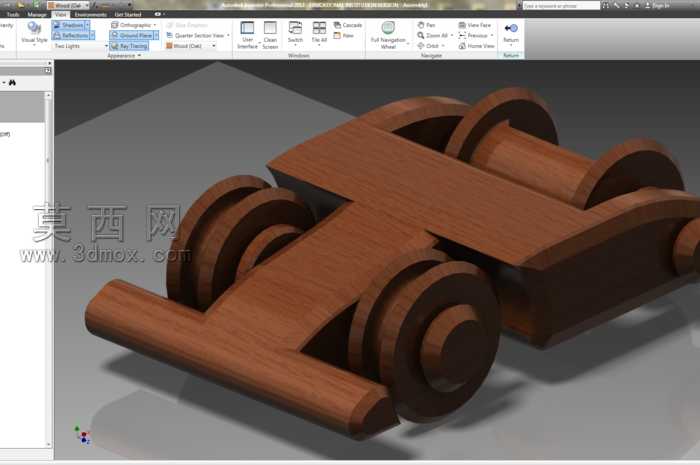Click the View Face tool
The image size is (700, 465).
pyautogui.click(x=475, y=25)
